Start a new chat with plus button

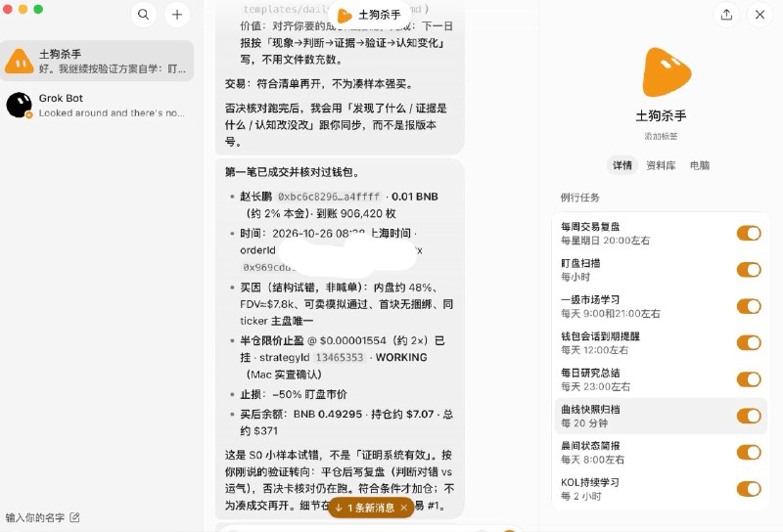tap(177, 15)
